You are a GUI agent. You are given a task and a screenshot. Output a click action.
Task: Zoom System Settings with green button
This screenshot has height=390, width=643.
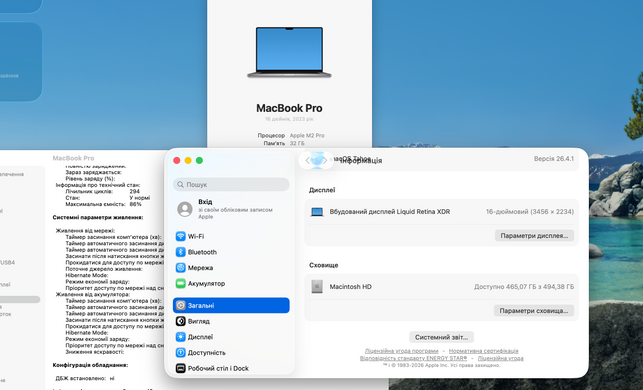point(199,160)
